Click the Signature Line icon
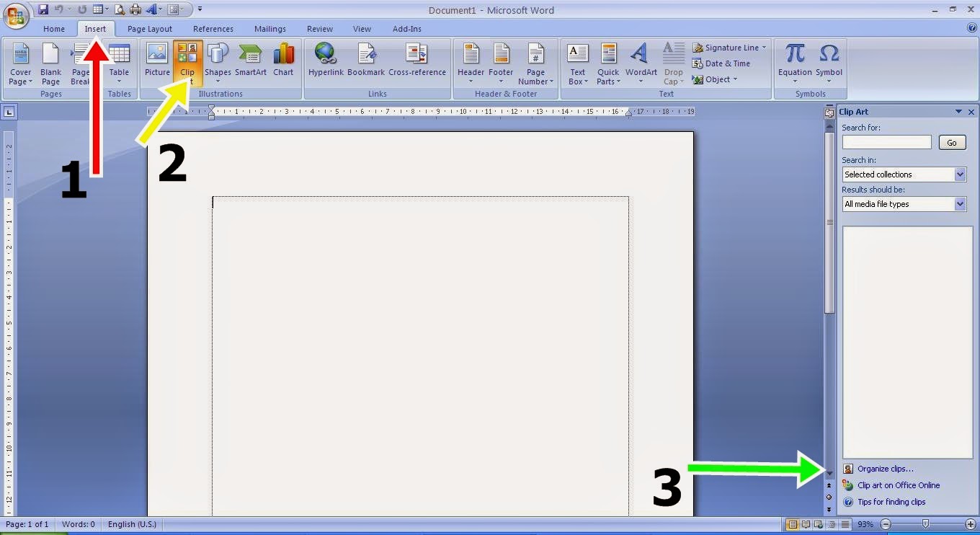The image size is (980, 535). tap(698, 48)
